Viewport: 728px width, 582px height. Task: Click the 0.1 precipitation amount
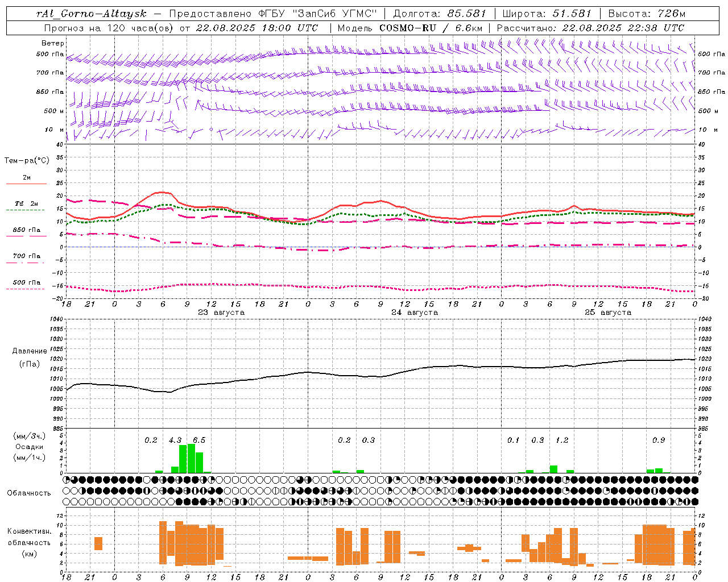[514, 440]
